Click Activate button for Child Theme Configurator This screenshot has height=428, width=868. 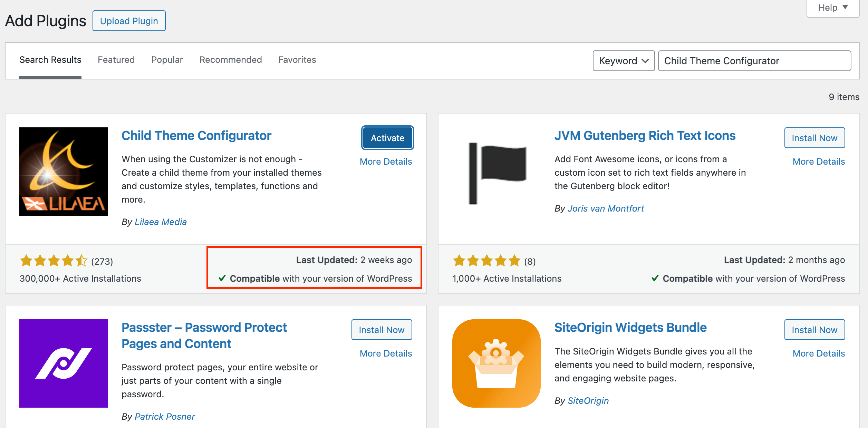click(x=387, y=138)
